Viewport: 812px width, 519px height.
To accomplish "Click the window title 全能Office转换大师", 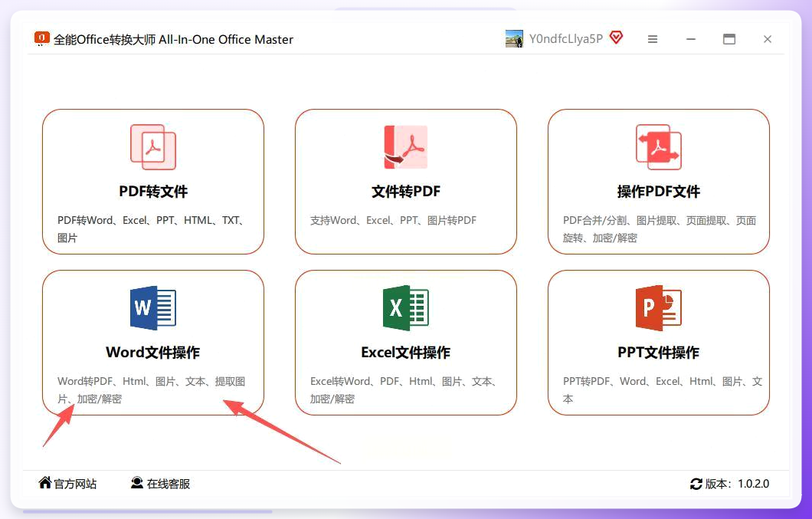I will point(173,39).
